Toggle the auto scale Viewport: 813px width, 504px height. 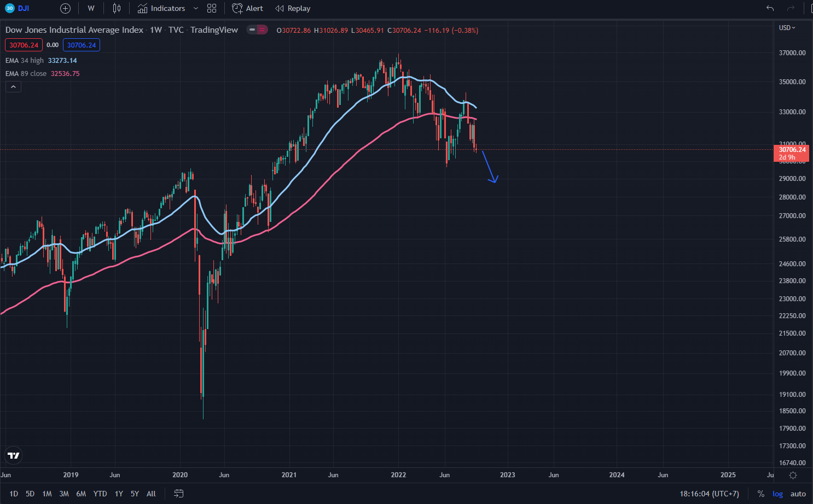click(x=798, y=494)
